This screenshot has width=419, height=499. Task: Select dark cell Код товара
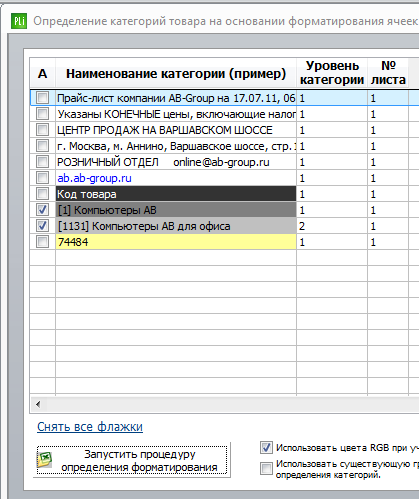[x=176, y=194]
